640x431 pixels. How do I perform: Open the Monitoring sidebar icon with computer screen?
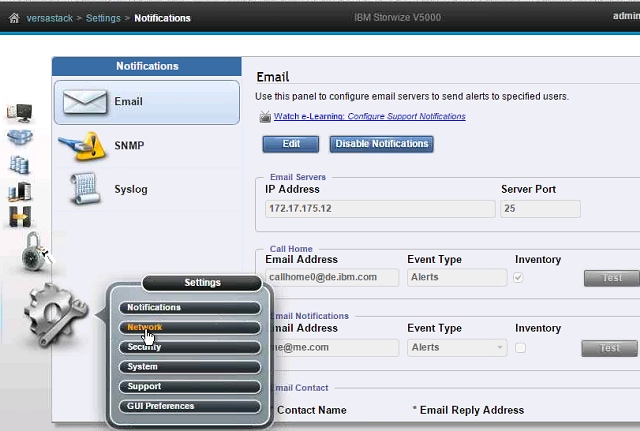pyautogui.click(x=20, y=113)
